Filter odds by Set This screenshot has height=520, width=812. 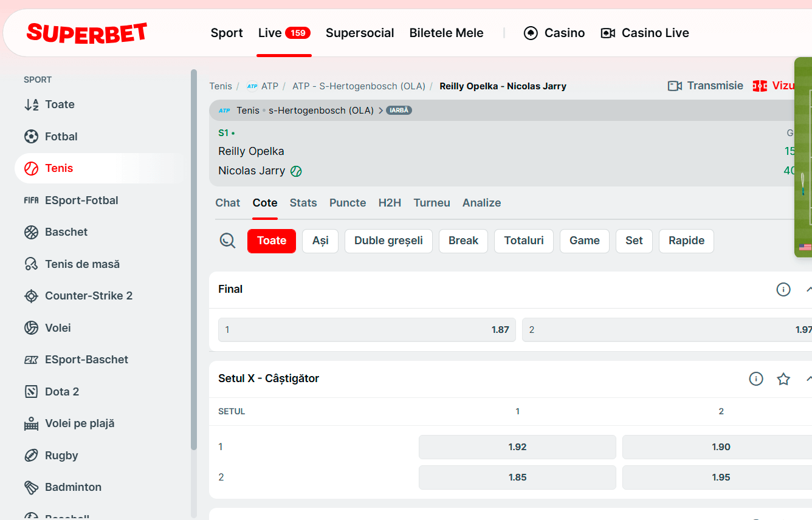634,241
